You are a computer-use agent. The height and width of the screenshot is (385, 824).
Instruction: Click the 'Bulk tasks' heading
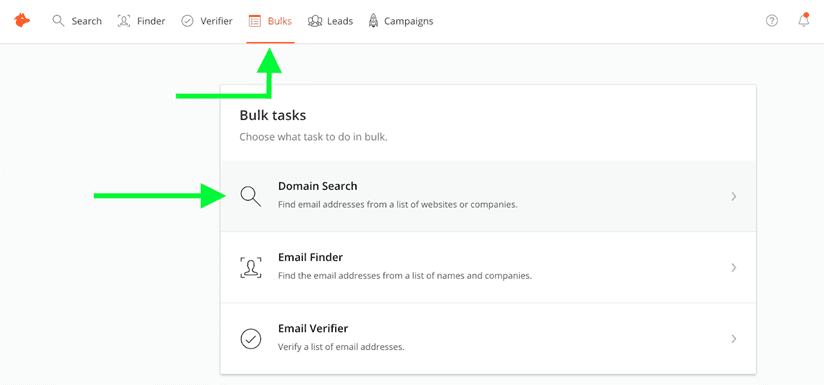pos(273,115)
